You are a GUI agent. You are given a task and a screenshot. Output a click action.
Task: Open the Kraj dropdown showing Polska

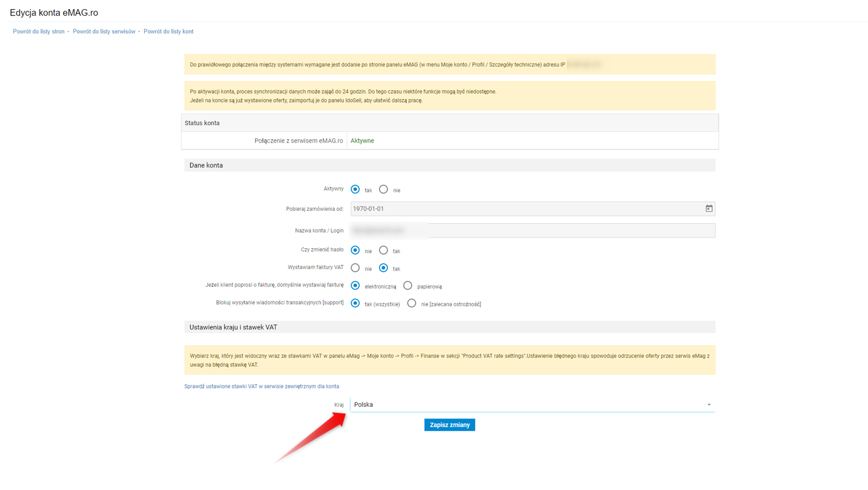click(x=533, y=405)
